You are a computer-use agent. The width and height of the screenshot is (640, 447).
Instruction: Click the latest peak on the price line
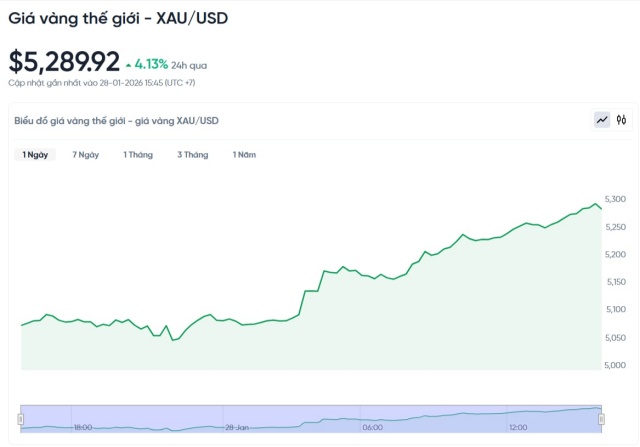pos(596,204)
